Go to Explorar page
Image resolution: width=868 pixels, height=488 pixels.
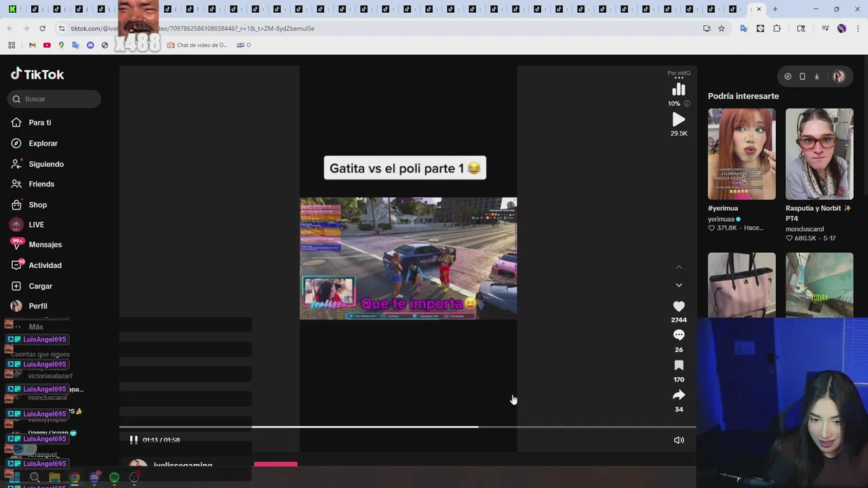click(x=35, y=144)
